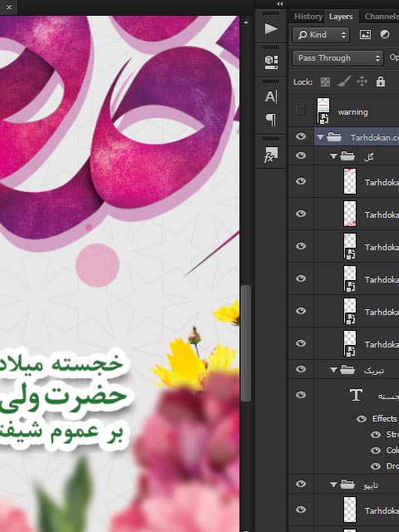Lock position move icon
Viewport: 399px width, 532px height.
(362, 81)
